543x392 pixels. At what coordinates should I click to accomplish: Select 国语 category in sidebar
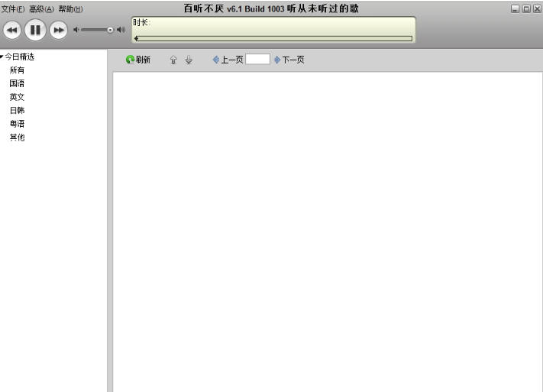click(17, 83)
